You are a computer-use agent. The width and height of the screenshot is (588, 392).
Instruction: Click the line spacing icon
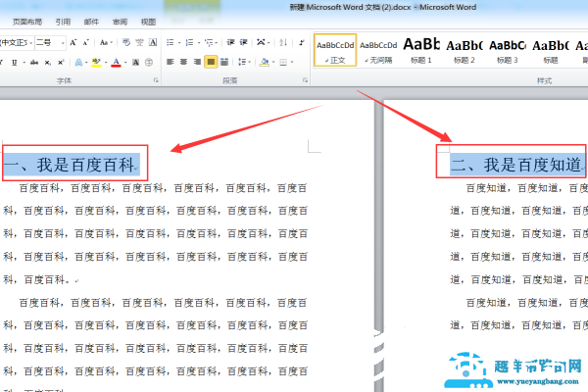point(242,62)
